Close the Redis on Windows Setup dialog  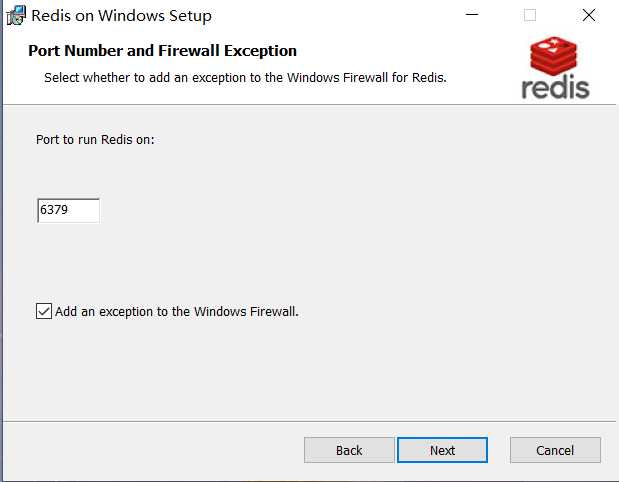589,15
